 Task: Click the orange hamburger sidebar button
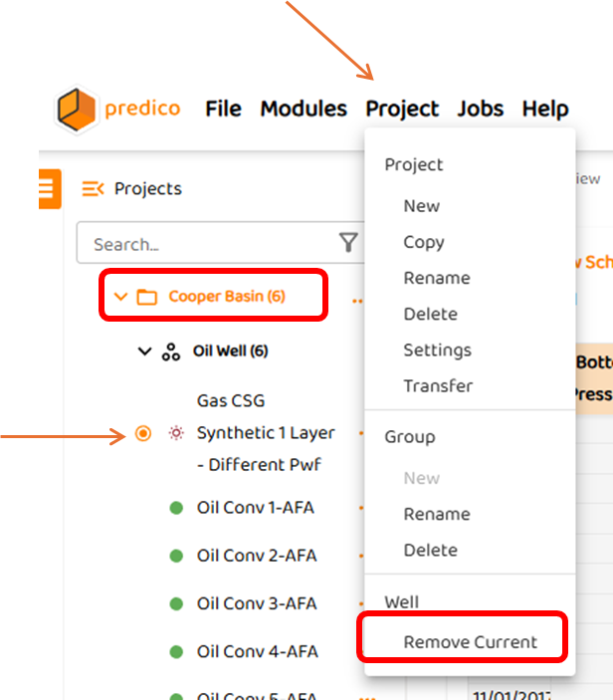point(47,188)
